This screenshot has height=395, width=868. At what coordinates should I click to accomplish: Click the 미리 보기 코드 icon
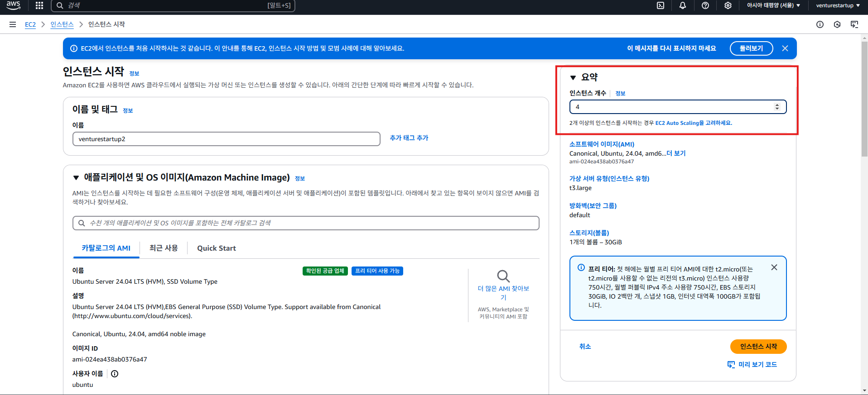click(731, 365)
